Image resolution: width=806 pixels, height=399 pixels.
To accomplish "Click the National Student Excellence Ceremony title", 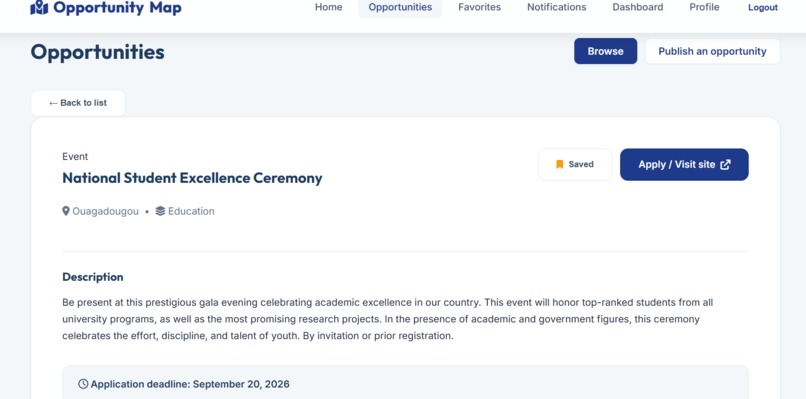I will (x=192, y=178).
